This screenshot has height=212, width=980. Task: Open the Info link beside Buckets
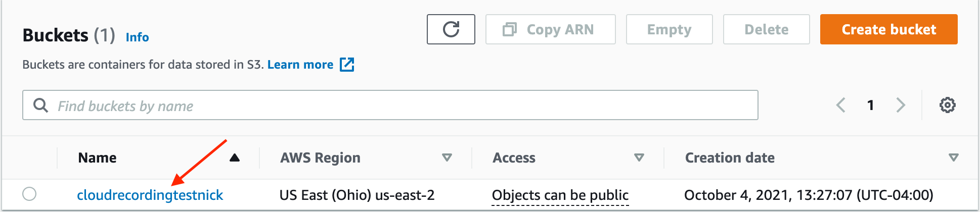(137, 37)
